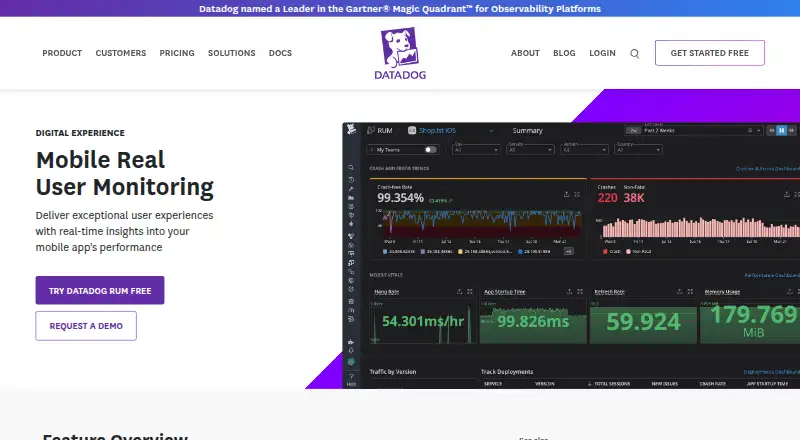Sort by TOTAL SESSIONS column header
The height and width of the screenshot is (440, 800).
[612, 384]
